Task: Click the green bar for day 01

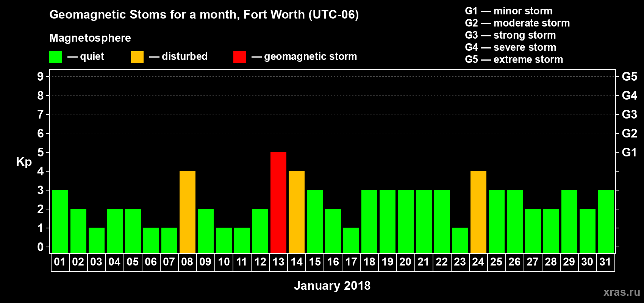Action: click(60, 221)
